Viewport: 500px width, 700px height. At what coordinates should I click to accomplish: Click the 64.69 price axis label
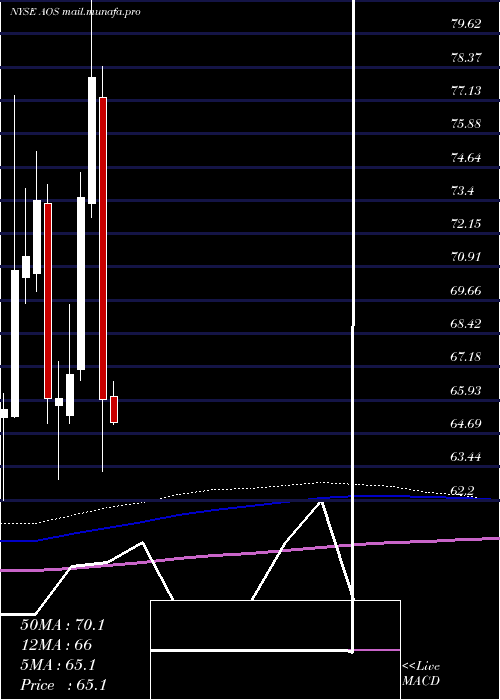pyautogui.click(x=466, y=423)
